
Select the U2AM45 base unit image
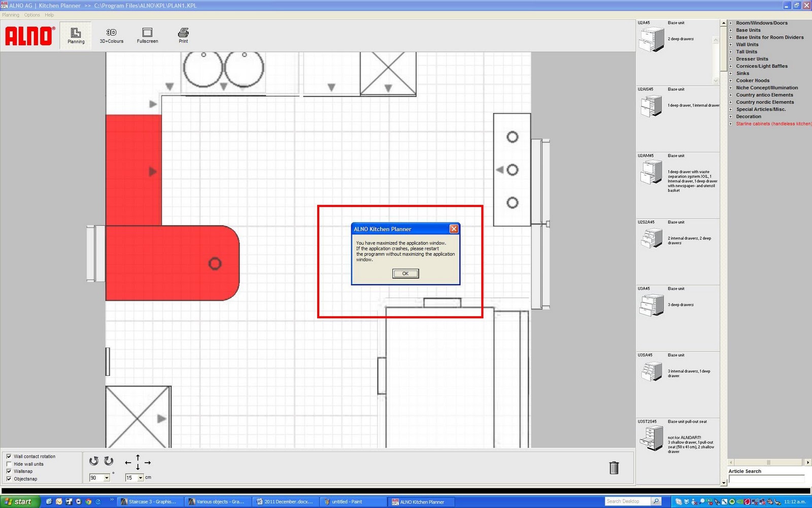pyautogui.click(x=652, y=172)
